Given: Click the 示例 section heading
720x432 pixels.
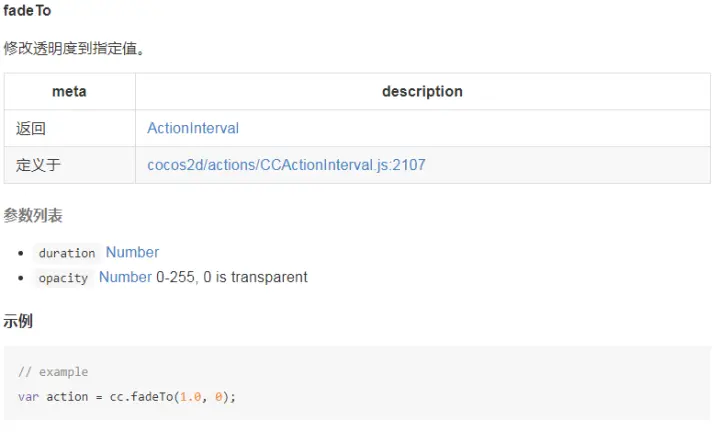Looking at the screenshot, I should (x=18, y=321).
